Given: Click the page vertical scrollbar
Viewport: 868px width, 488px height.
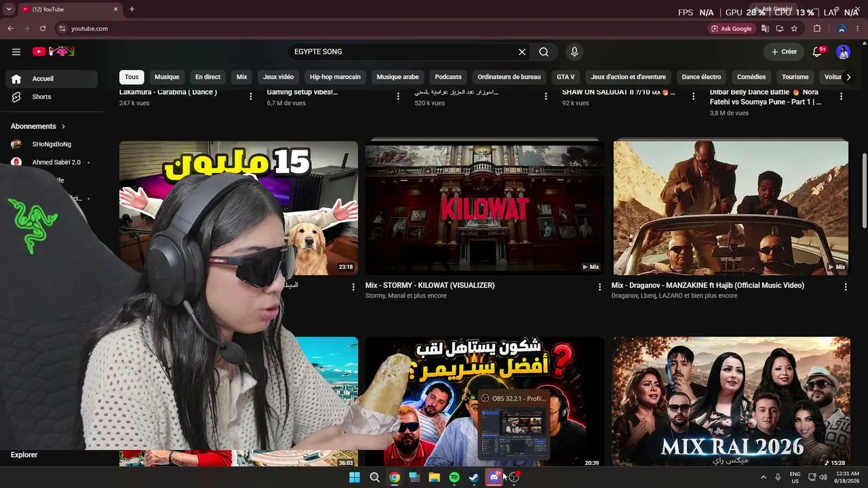Looking at the screenshot, I should pos(865,192).
